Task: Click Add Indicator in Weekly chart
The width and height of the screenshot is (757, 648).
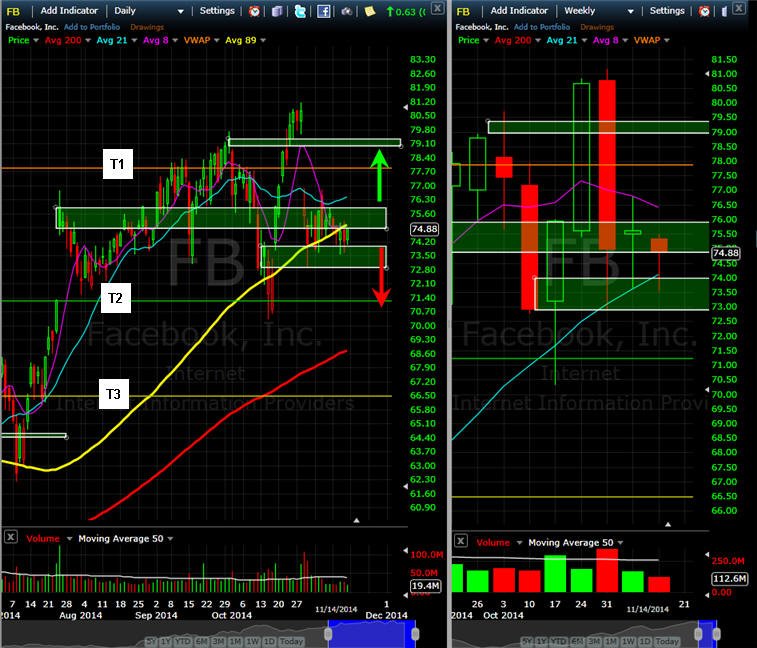Action: (519, 11)
